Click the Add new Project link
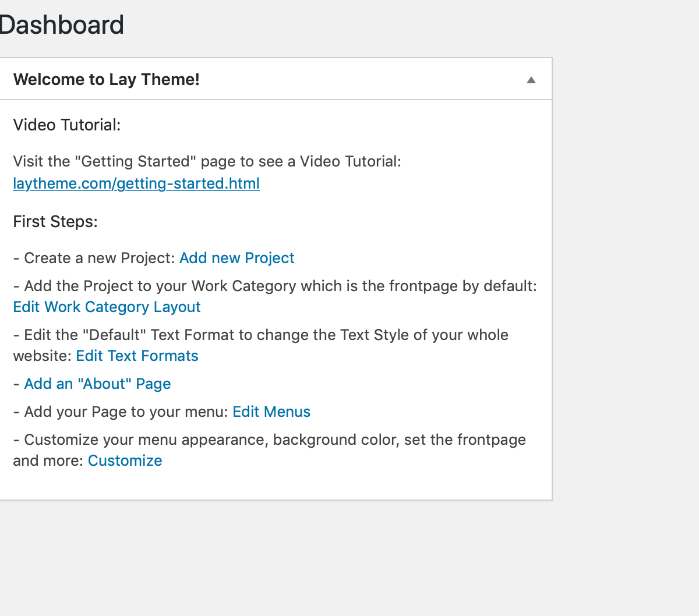The width and height of the screenshot is (699, 616). [236, 258]
